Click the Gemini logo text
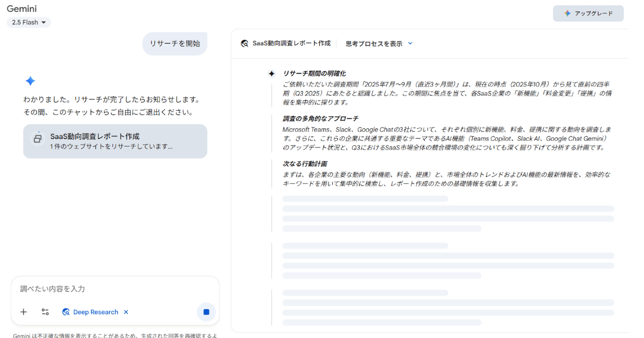The width and height of the screenshot is (644, 338). [x=22, y=9]
